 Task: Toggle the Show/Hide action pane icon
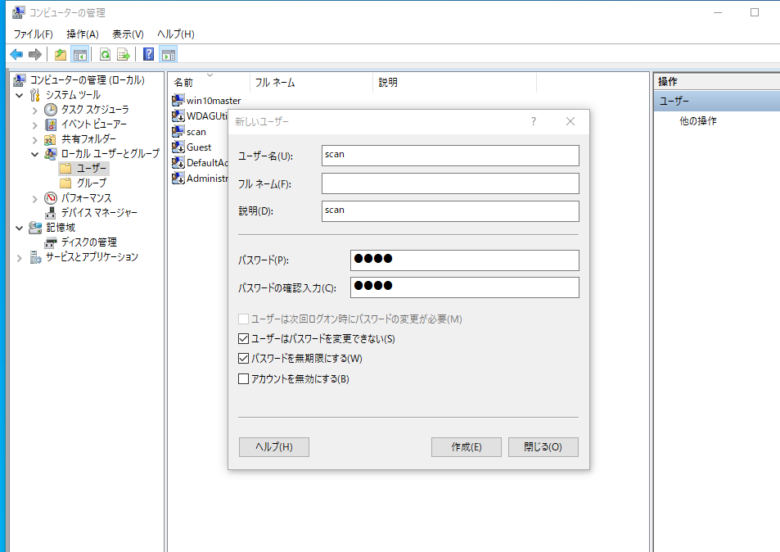pos(169,54)
